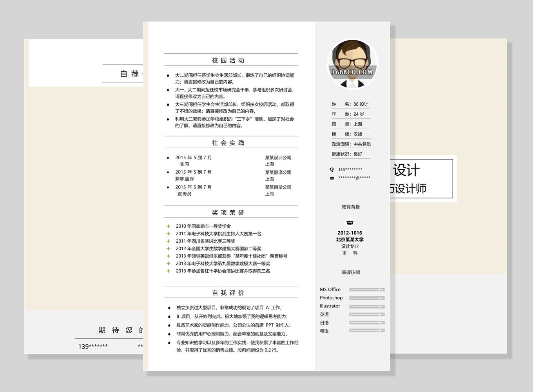Click the 姓名: 88 设计 name field
The height and width of the screenshot is (392, 533).
pos(350,104)
